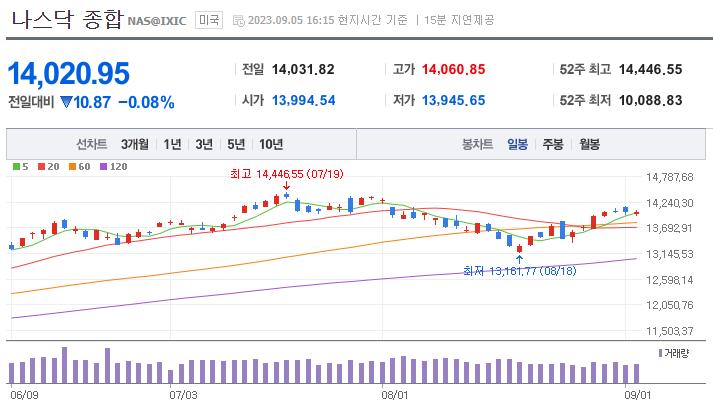The height and width of the screenshot is (409, 713).
Task: Click the 07/03 date axis label
Action: click(x=183, y=395)
